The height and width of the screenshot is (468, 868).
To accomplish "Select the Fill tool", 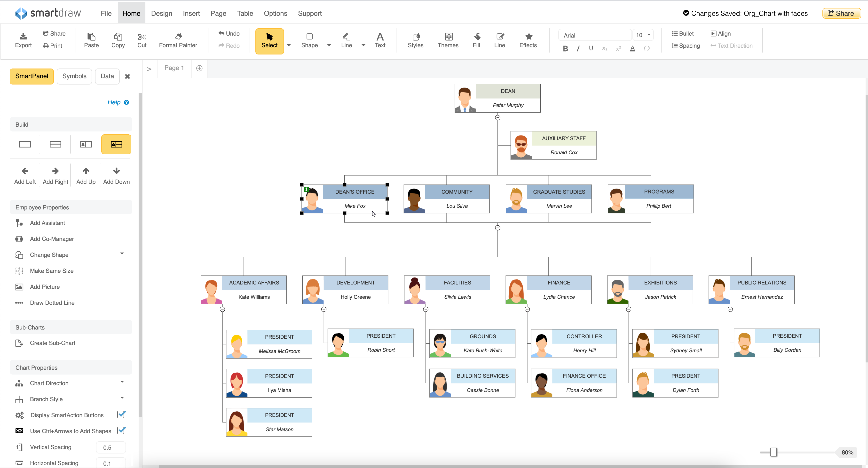I will pyautogui.click(x=476, y=40).
